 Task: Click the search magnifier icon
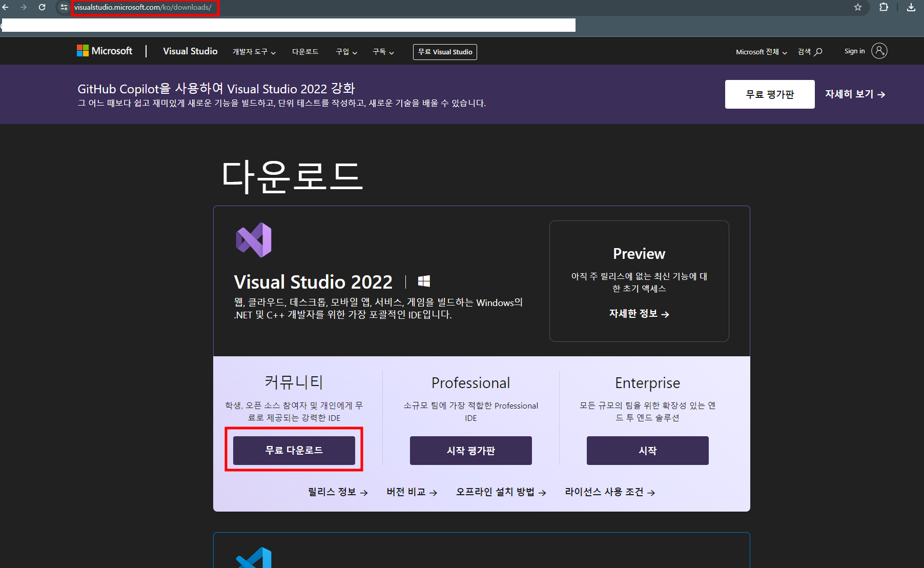pyautogui.click(x=818, y=52)
